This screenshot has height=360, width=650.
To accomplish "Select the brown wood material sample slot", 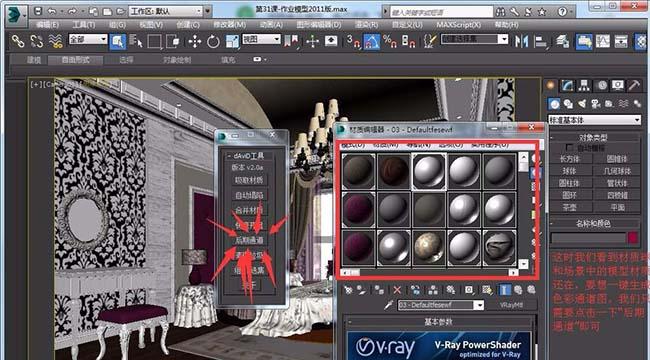I will [394, 171].
